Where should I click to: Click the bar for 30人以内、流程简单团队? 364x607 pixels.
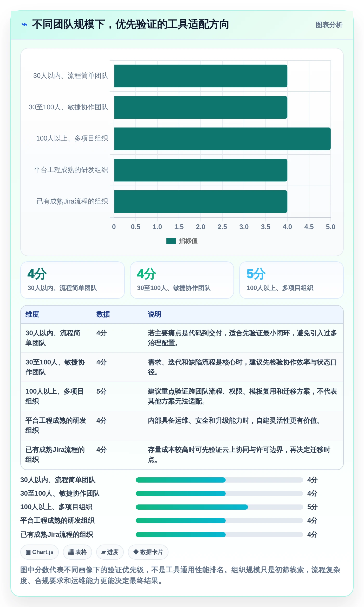(x=200, y=76)
